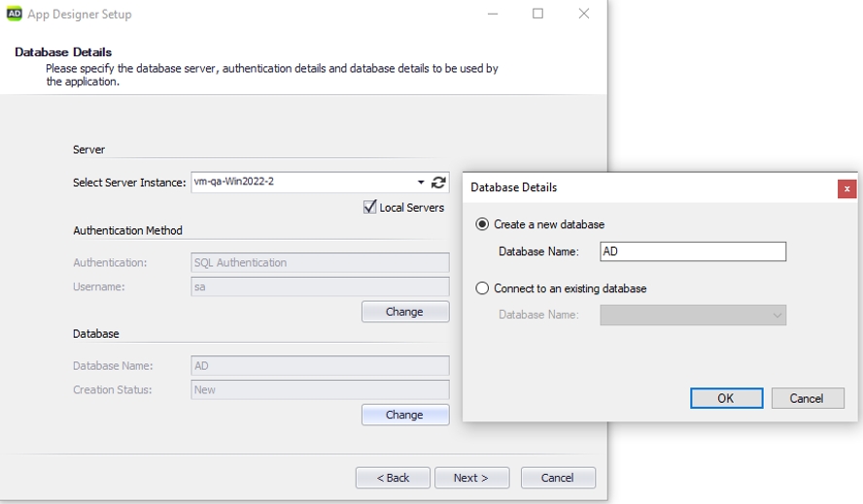The image size is (863, 504).
Task: Click the 'Database Details' heading text
Action: coord(63,52)
